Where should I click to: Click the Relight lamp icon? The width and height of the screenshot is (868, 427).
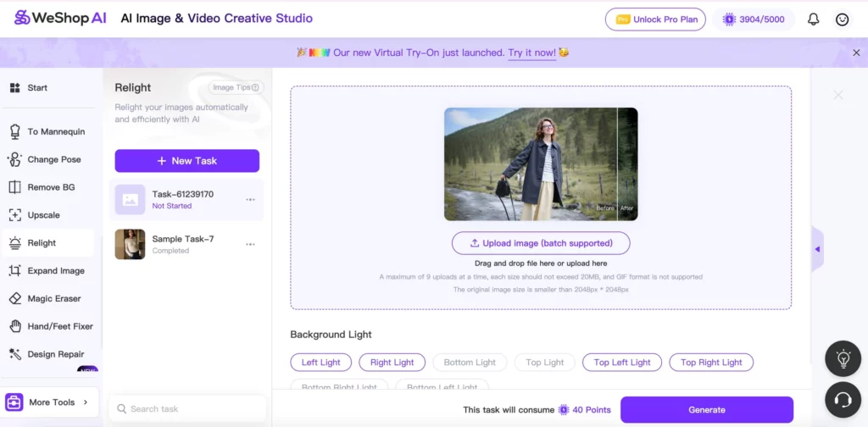pos(15,243)
